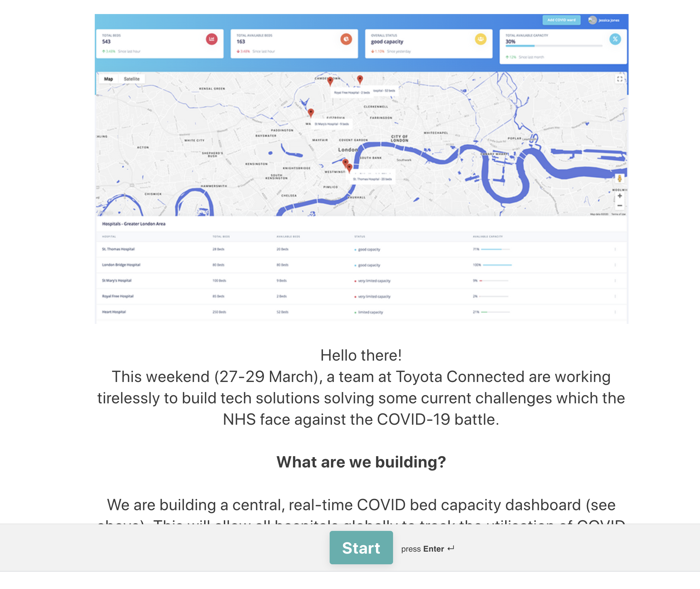
Task: Click the map zoom in plus icon
Action: coord(620,196)
